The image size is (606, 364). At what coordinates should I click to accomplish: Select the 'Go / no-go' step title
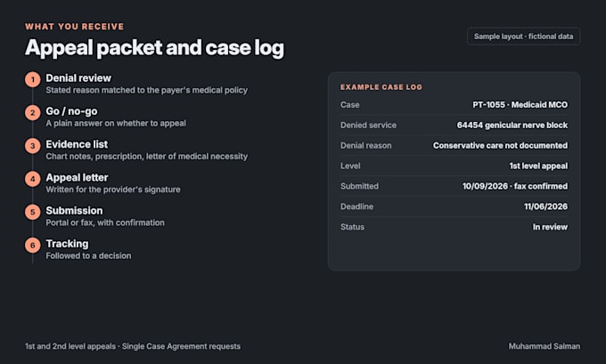[x=71, y=111]
